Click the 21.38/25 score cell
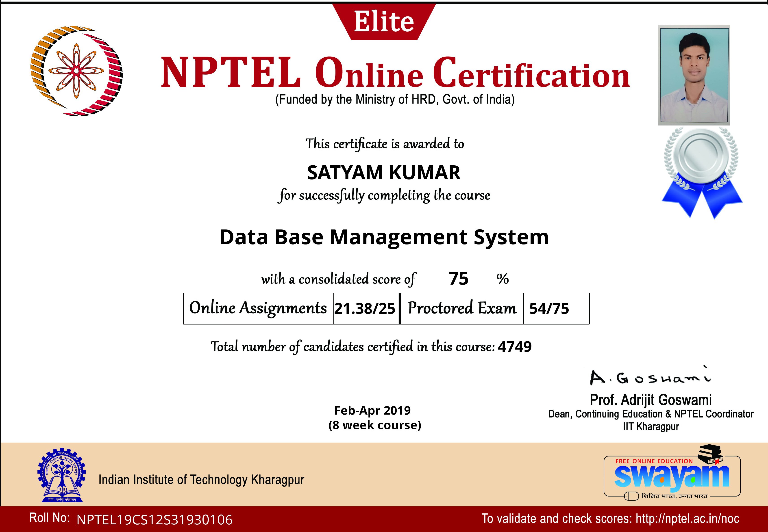 366,308
